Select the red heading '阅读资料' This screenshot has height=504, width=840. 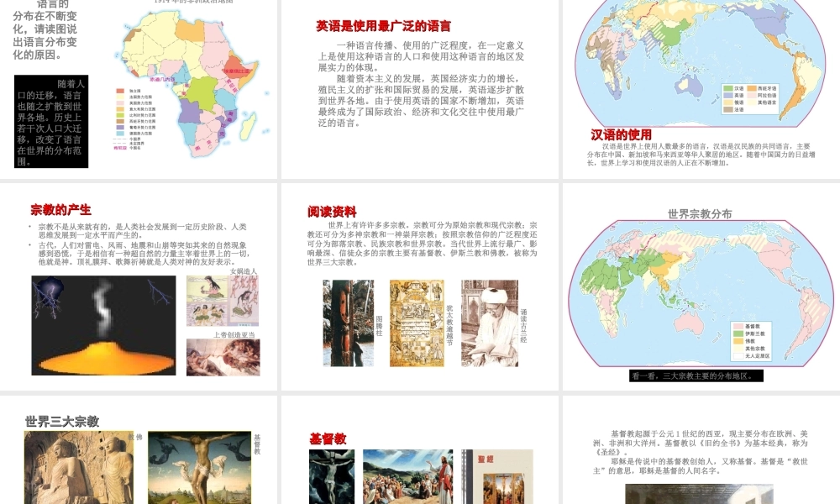pyautogui.click(x=332, y=212)
